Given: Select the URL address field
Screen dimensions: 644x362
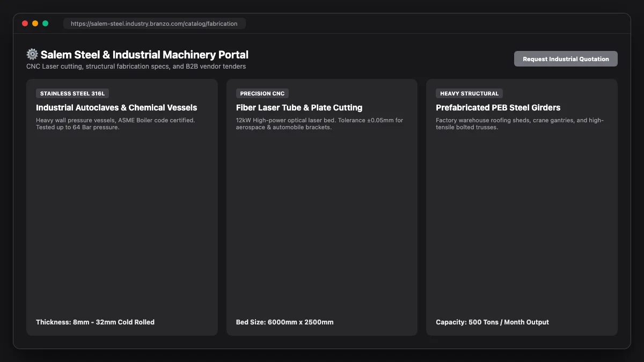Looking at the screenshot, I should pyautogui.click(x=154, y=24).
